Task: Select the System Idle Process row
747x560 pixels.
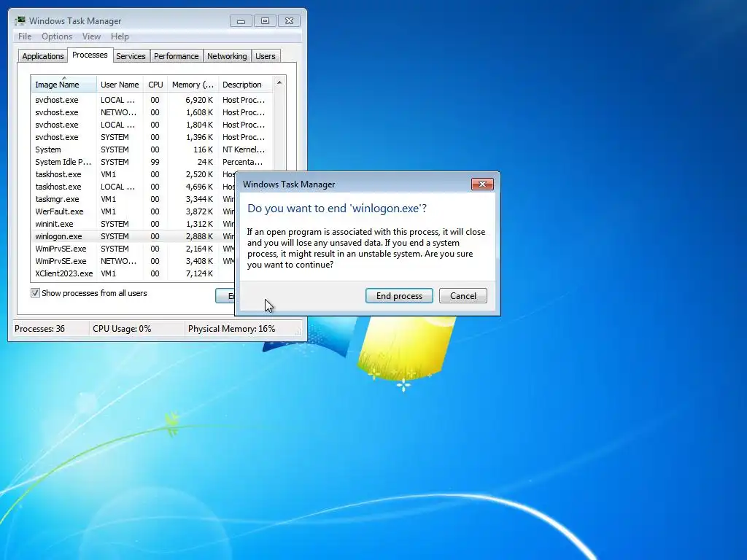Action: tap(152, 162)
